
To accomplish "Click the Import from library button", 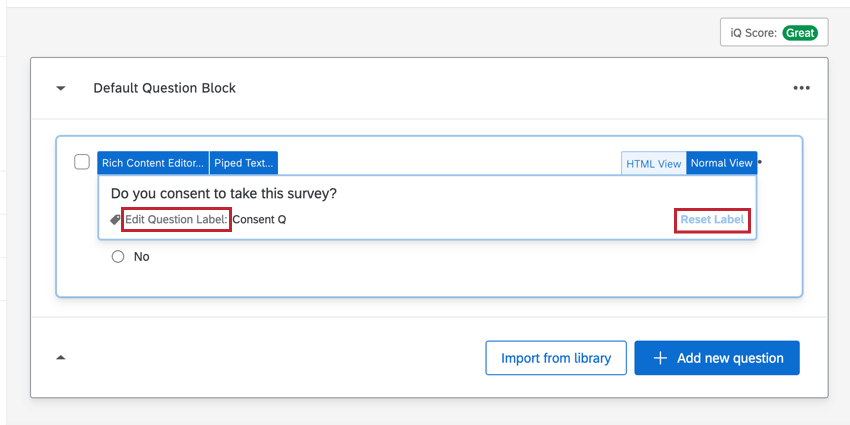I will pos(556,358).
